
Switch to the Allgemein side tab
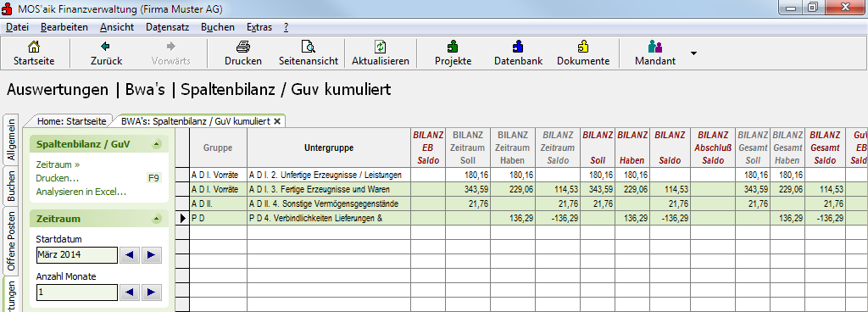coord(11,139)
